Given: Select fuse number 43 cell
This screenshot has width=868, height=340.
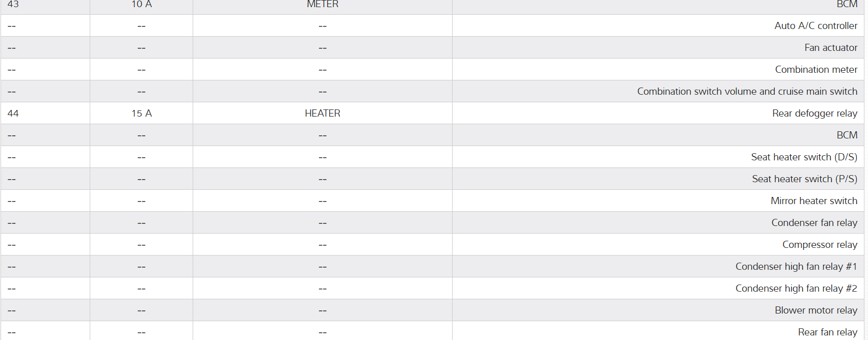Looking at the screenshot, I should click(x=13, y=4).
